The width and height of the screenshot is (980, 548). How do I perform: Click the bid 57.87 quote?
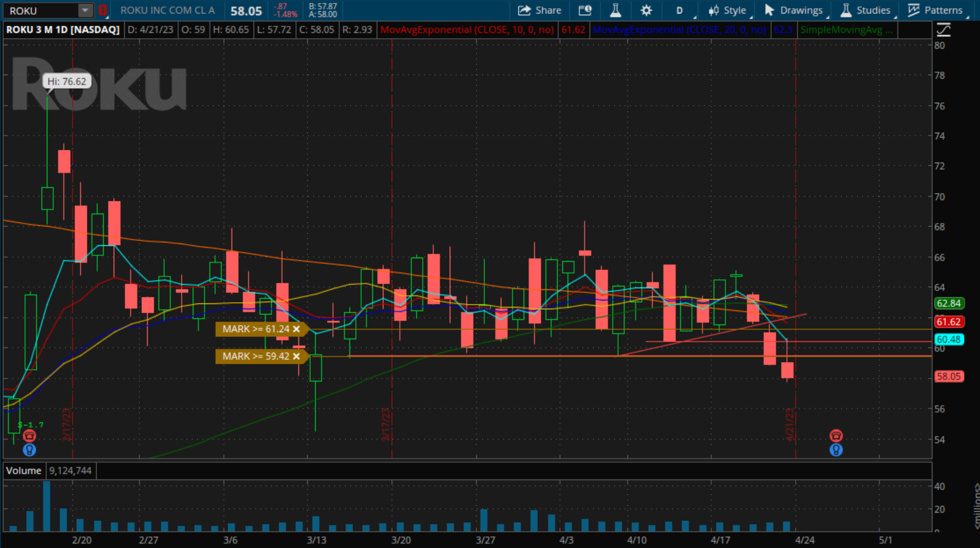pos(323,6)
